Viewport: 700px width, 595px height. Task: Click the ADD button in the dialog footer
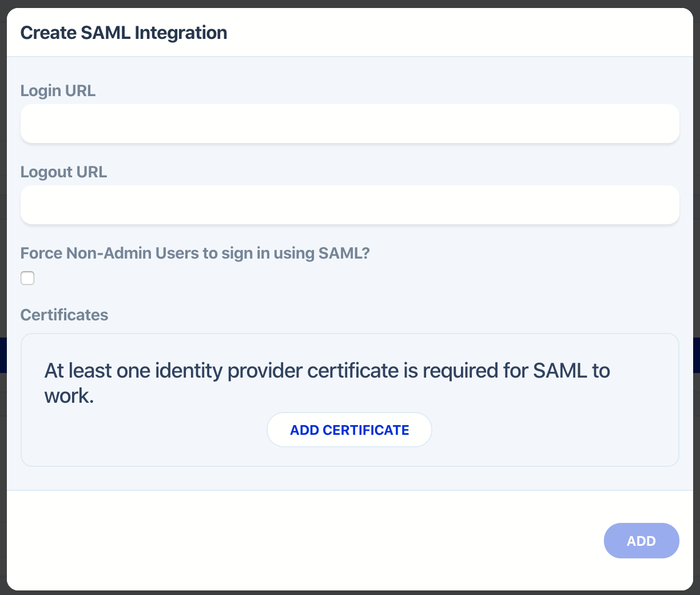click(x=641, y=541)
